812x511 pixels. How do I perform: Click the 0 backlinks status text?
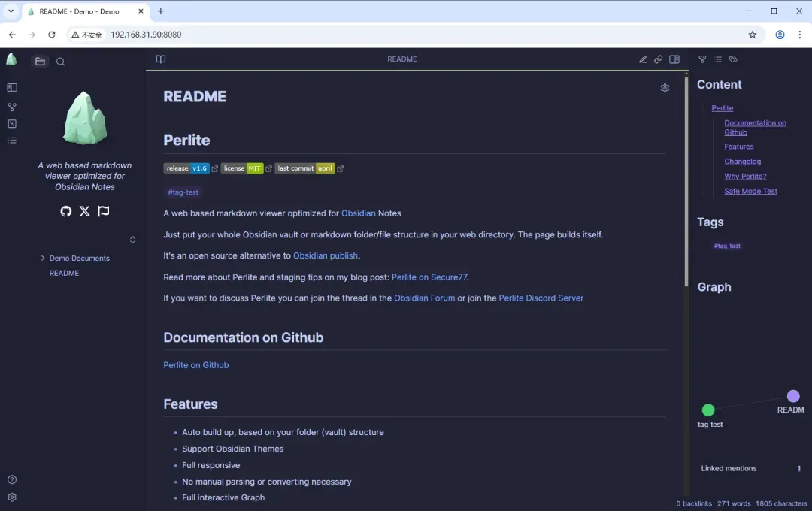coord(694,503)
